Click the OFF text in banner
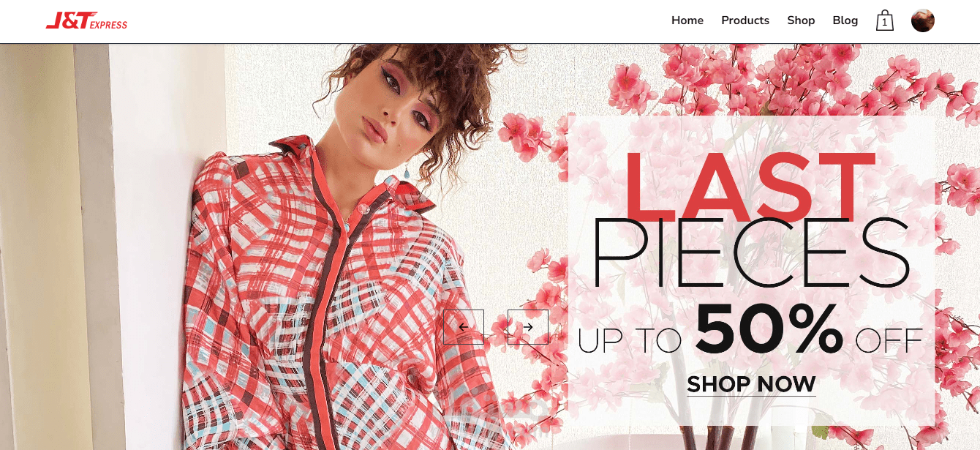The width and height of the screenshot is (980, 450). 889,341
